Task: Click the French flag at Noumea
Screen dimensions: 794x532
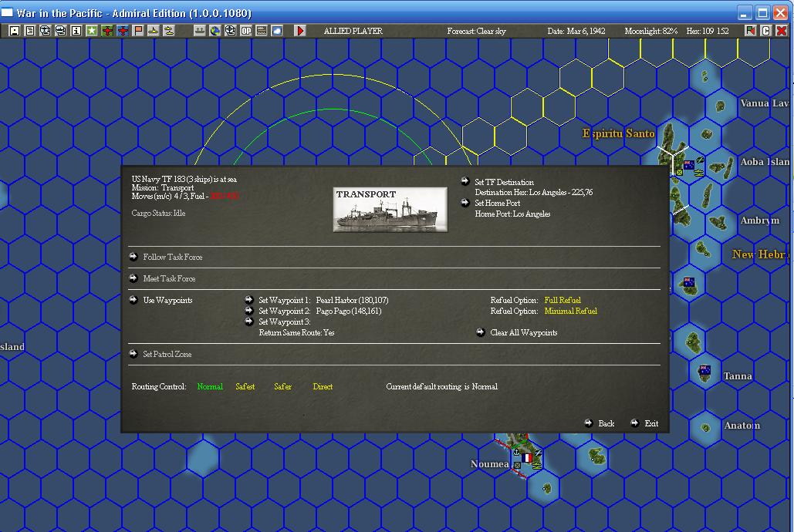Action: [527, 457]
